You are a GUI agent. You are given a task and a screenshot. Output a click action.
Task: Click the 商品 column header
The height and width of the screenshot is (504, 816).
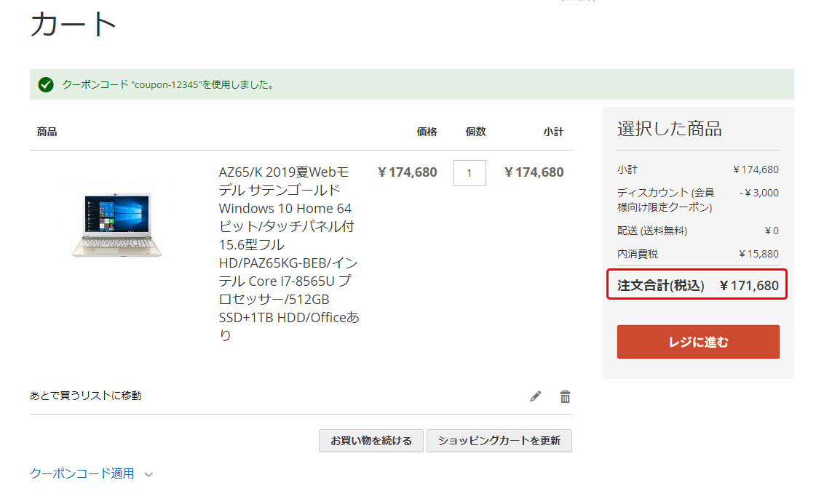click(47, 132)
